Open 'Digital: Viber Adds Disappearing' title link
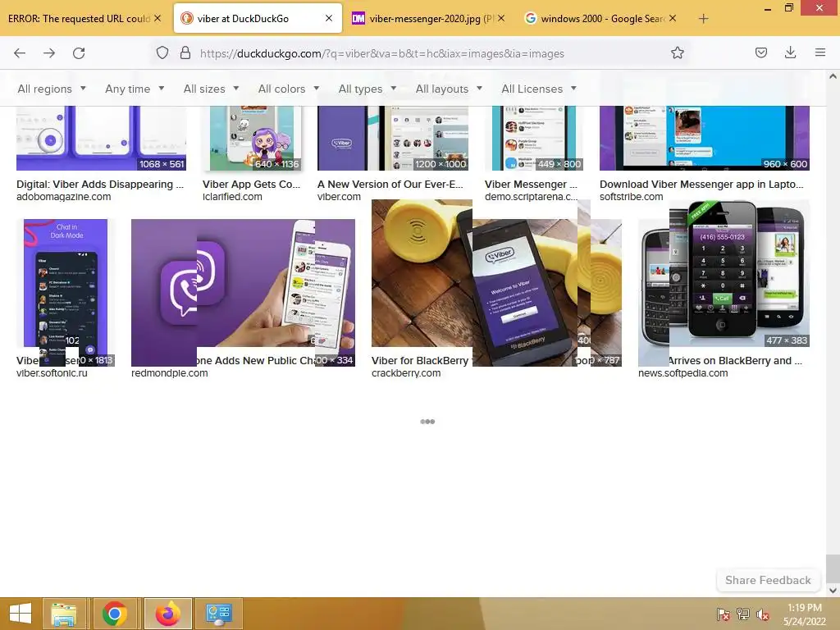This screenshot has width=840, height=630. click(100, 185)
